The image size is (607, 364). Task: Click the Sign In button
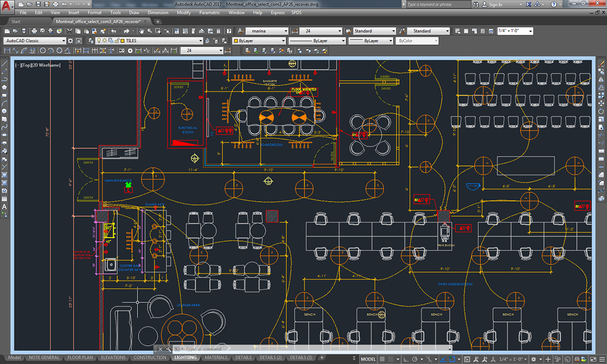(x=493, y=4)
